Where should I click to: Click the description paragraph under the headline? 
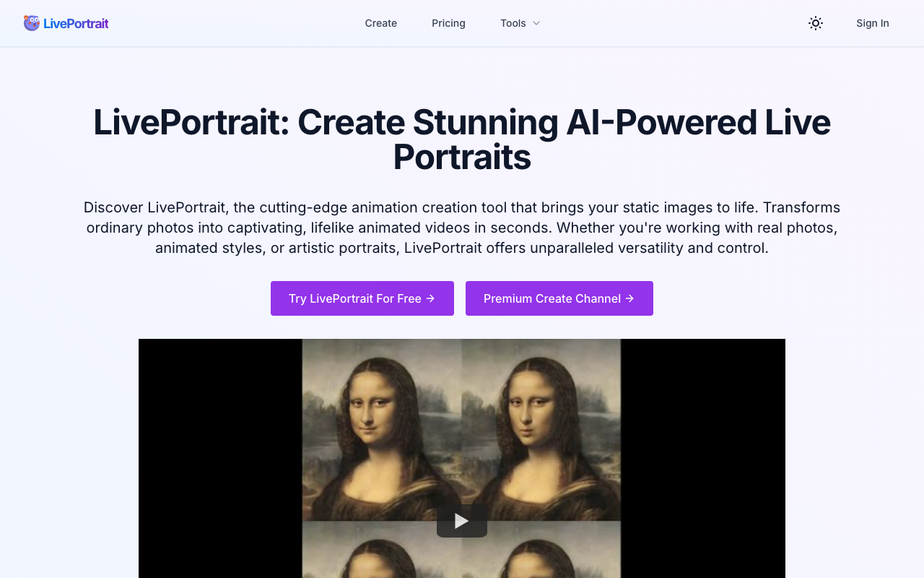[x=462, y=228]
